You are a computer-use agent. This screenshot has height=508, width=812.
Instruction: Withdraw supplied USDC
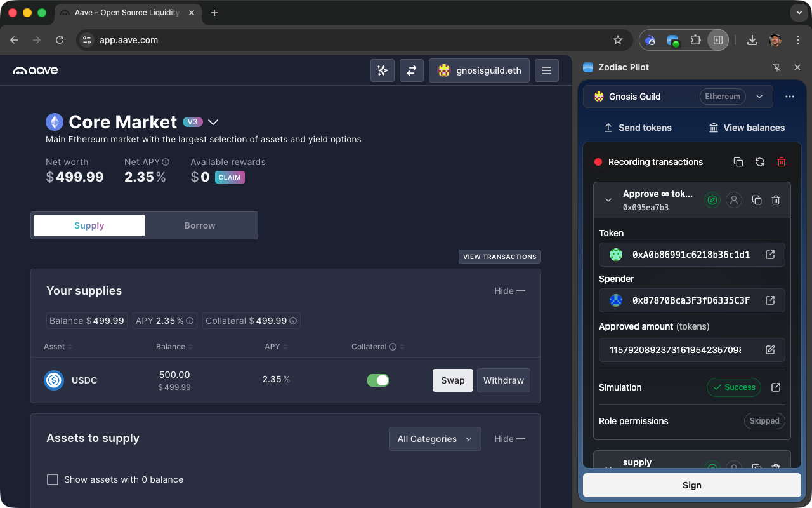coord(504,380)
